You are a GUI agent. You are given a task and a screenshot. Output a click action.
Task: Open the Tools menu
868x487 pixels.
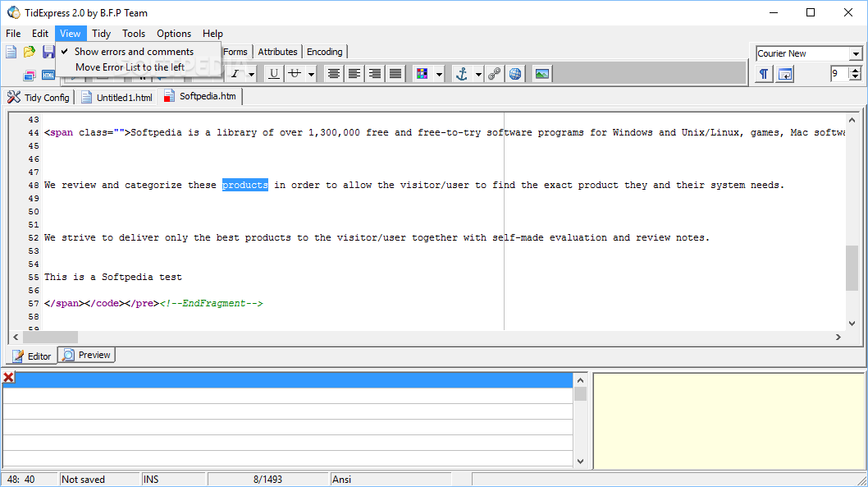(x=134, y=34)
